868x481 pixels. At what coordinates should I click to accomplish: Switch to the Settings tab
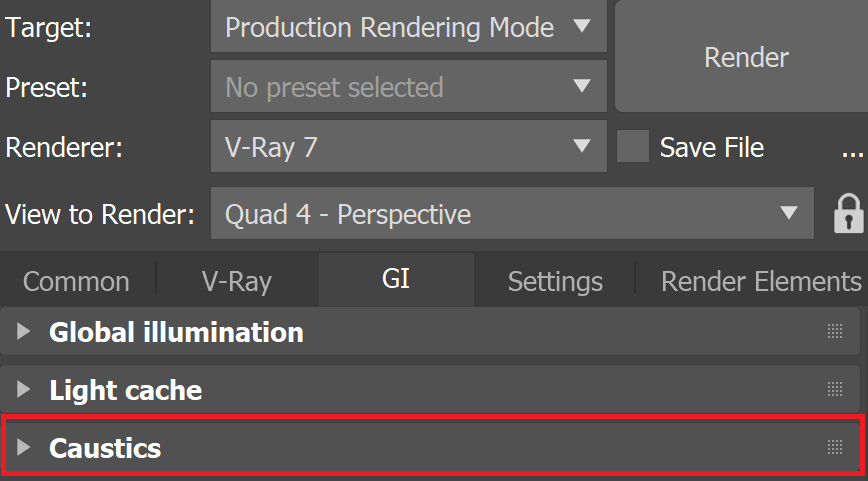click(555, 281)
